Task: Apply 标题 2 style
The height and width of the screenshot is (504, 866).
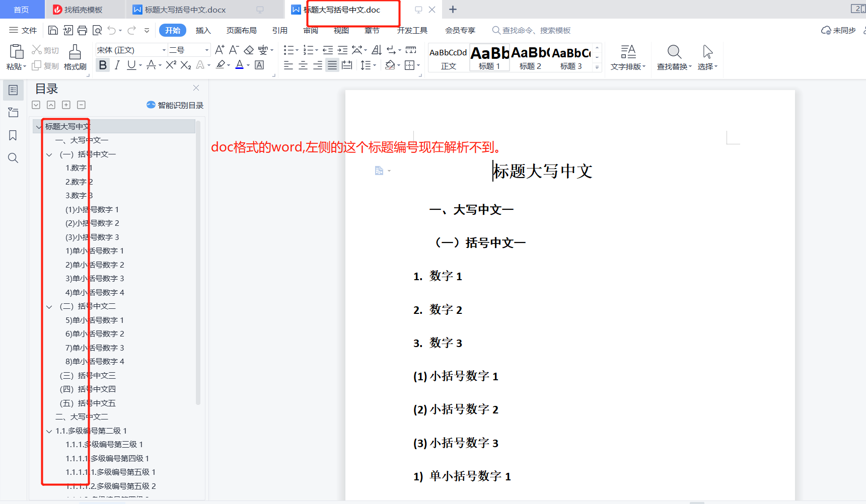Action: [530, 58]
